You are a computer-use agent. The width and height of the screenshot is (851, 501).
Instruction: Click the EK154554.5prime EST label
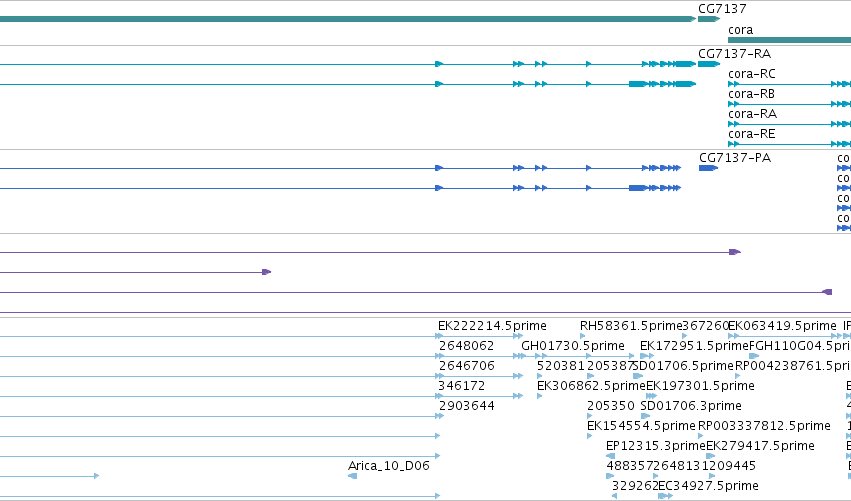(x=641, y=426)
